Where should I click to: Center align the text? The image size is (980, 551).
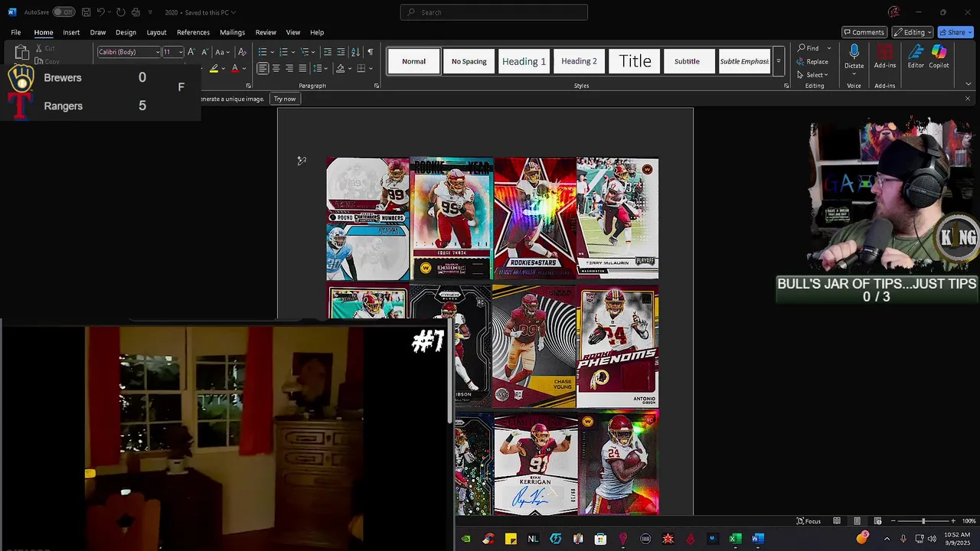(x=276, y=68)
